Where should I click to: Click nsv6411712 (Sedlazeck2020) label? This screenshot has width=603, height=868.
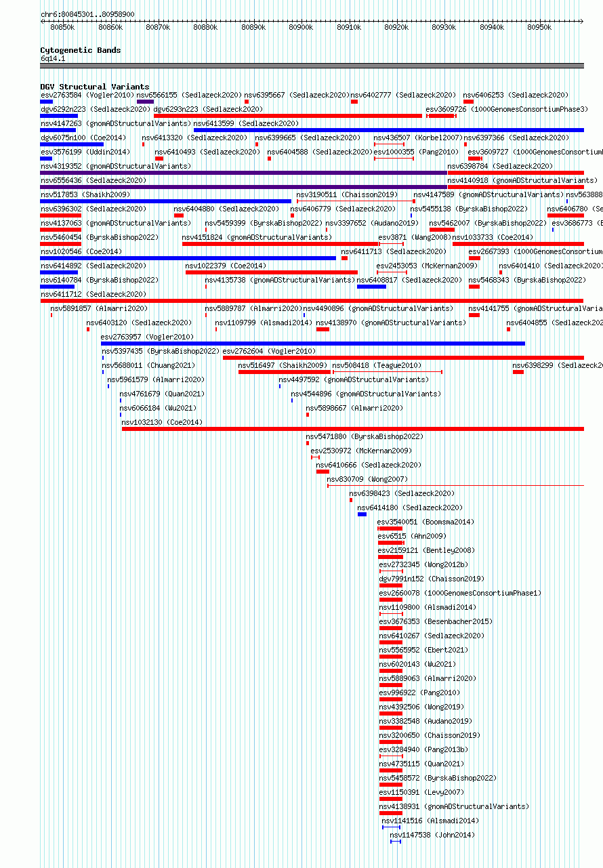93,294
